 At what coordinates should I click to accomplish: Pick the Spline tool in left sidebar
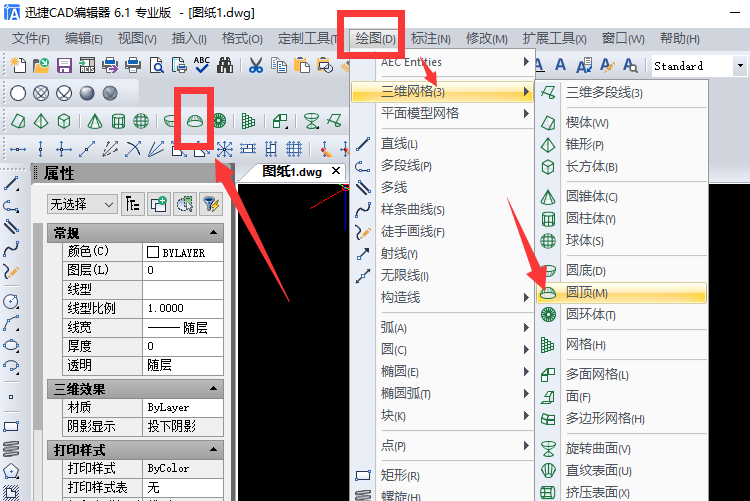pos(11,249)
